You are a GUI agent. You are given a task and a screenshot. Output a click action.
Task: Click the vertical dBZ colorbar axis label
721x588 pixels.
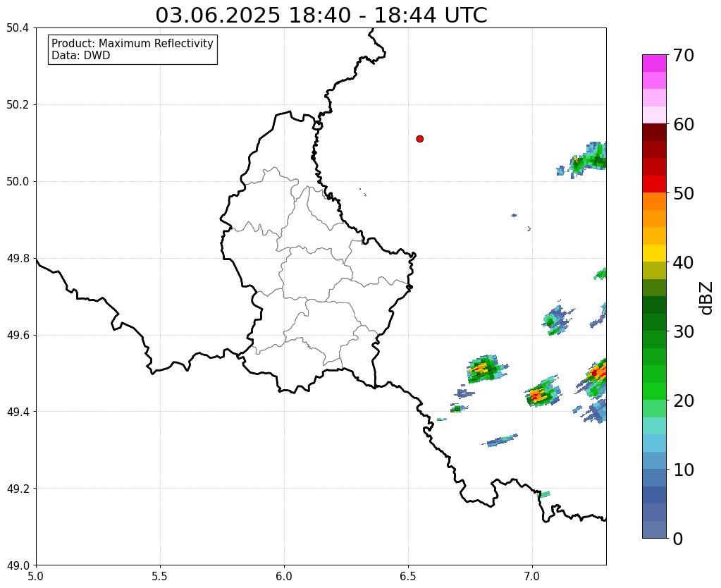[x=707, y=298]
